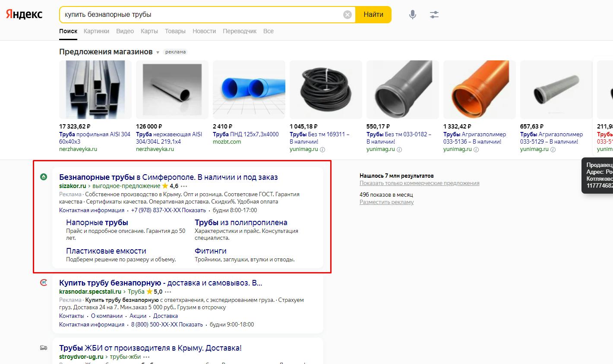Click the krasnodar.specstali.ru favicon
Screen dimensions: 613x364
pos(44,283)
